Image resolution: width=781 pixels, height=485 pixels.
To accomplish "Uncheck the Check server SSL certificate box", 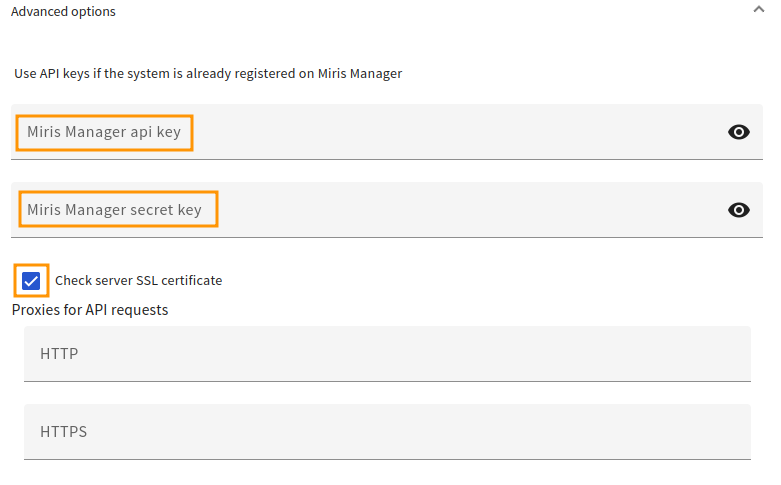I will [x=31, y=281].
